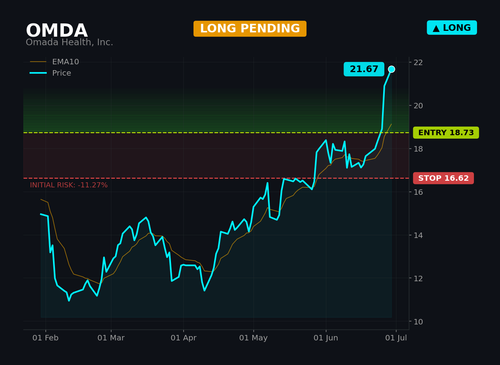Click the Omada Health, Inc. subtitle
The width and height of the screenshot is (500, 365).
click(x=69, y=42)
